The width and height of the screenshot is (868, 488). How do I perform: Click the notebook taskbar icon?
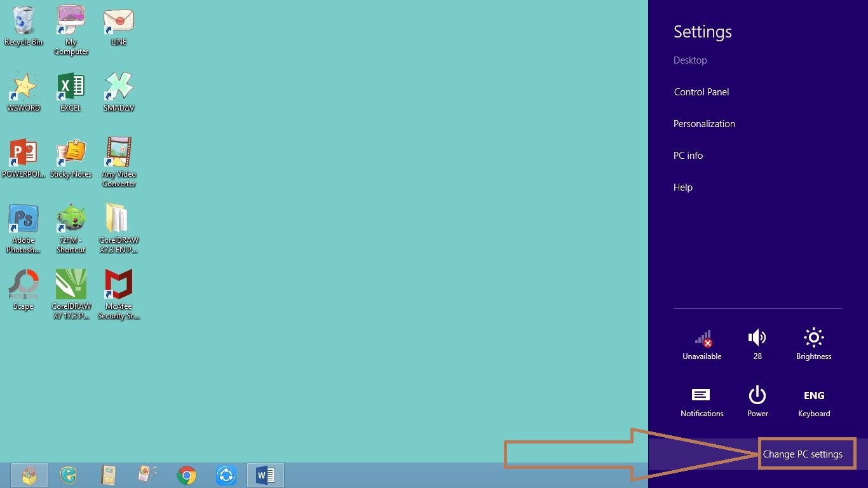pos(109,475)
